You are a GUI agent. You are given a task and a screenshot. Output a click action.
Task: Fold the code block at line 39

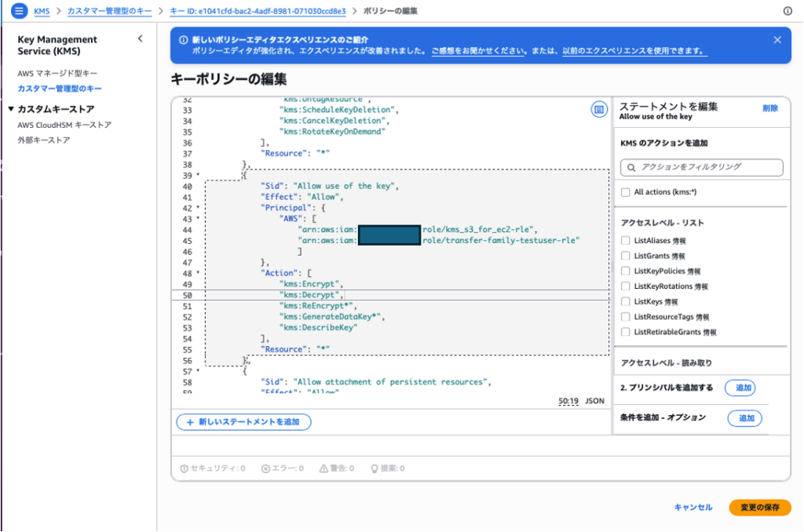198,175
